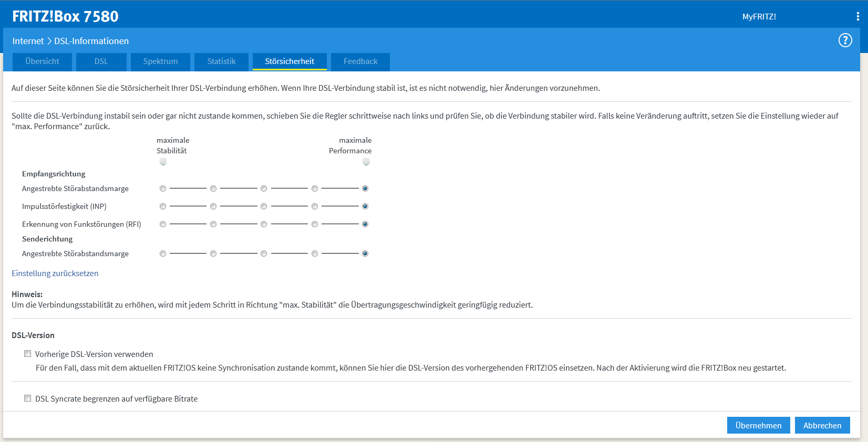Click Internet in the breadcrumb
The image size is (868, 442).
pos(28,41)
